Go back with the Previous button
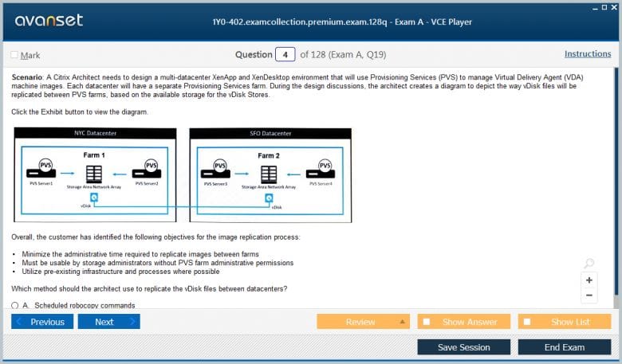The width and height of the screenshot is (622, 364). tap(42, 322)
